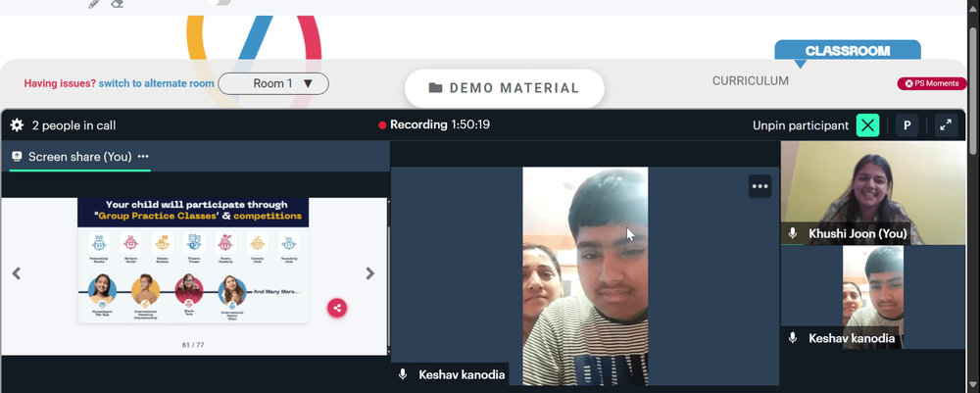The image size is (980, 393).
Task: Open the DEMO MATERIAL button
Action: [505, 88]
